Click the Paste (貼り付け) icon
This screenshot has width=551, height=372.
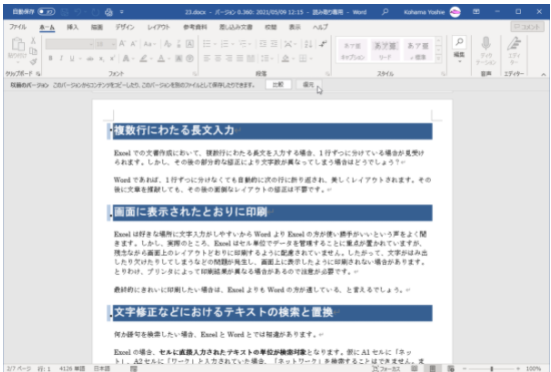click(18, 45)
